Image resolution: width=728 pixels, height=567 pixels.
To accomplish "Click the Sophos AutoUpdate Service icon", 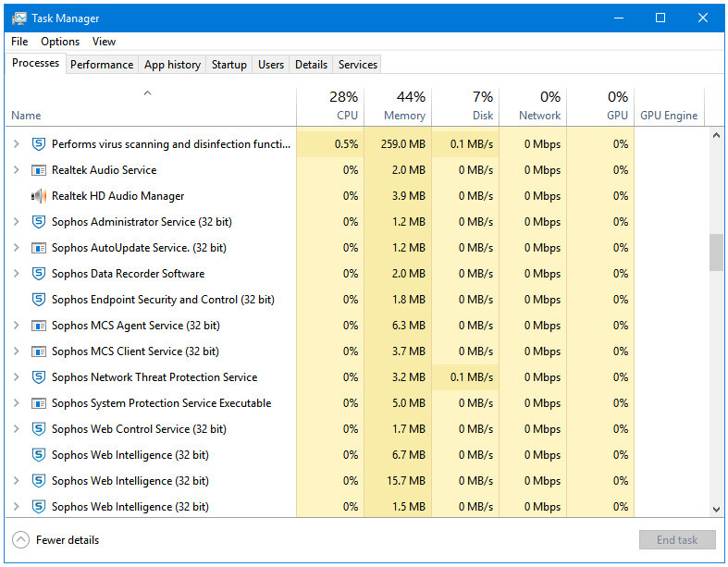I will click(x=39, y=248).
